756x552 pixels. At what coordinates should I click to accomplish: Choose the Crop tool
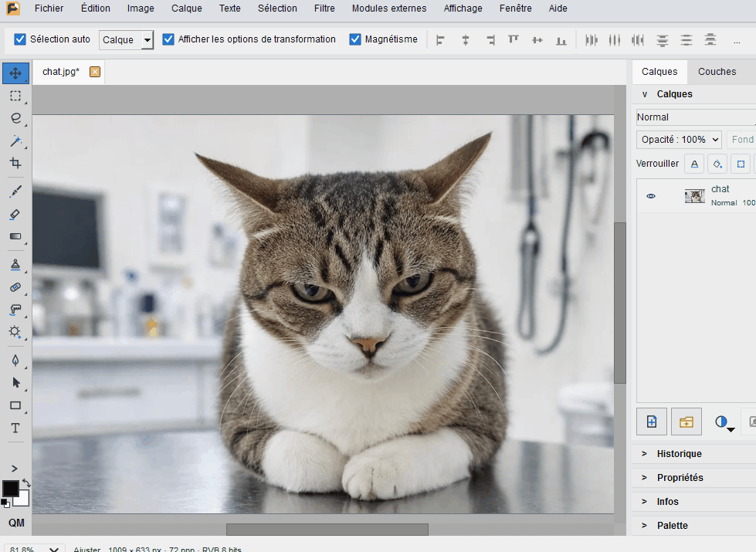(x=15, y=163)
